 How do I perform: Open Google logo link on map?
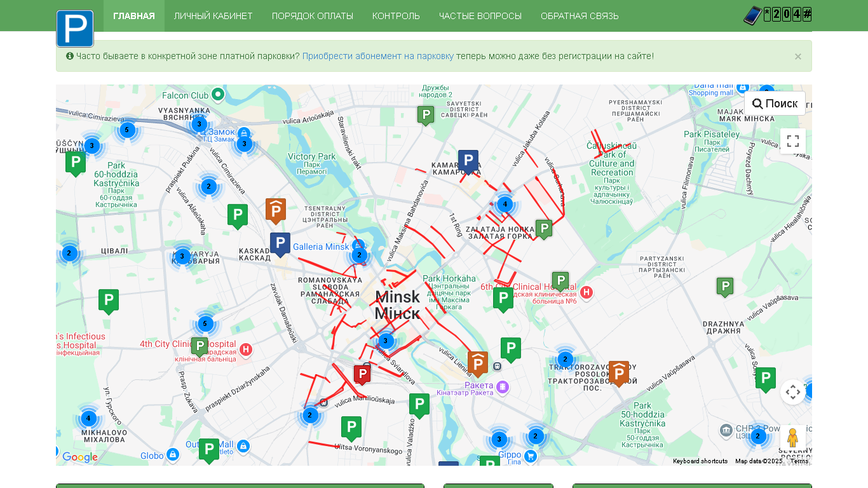pyautogui.click(x=80, y=457)
